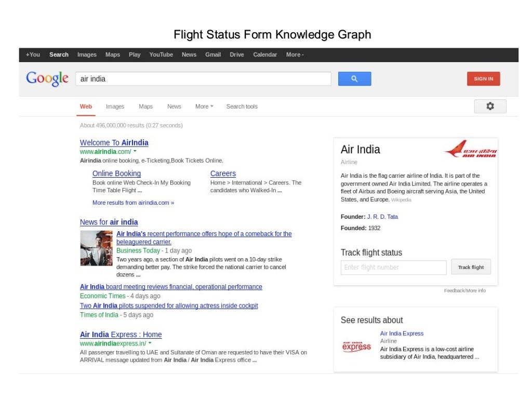Open the Online Booking sitelink
Image resolution: width=532 pixels, height=399 pixels.
point(116,174)
